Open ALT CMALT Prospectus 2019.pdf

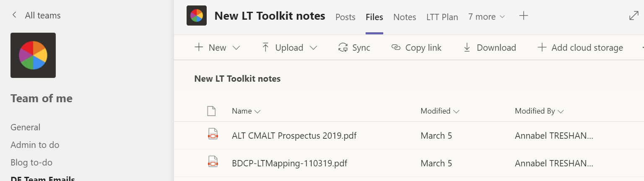(294, 136)
